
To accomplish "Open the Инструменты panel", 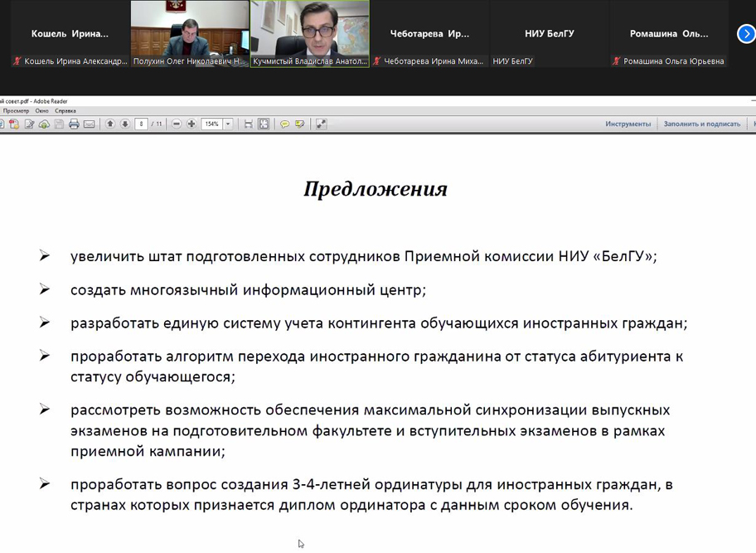I will click(628, 124).
